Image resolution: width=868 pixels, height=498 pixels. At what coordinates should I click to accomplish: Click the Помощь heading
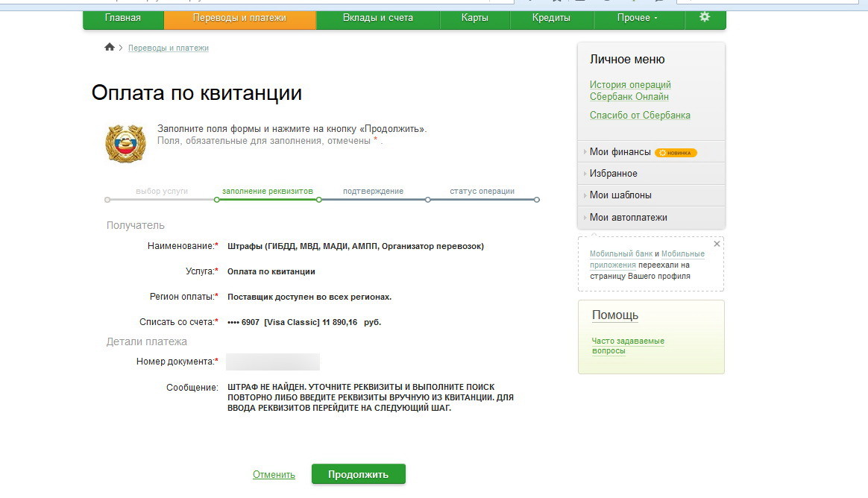pyautogui.click(x=615, y=315)
